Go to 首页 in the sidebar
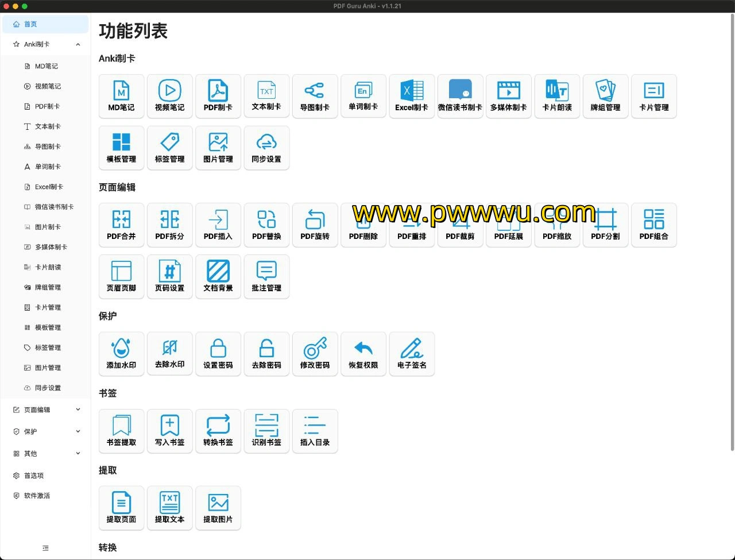735x560 pixels. tap(46, 24)
